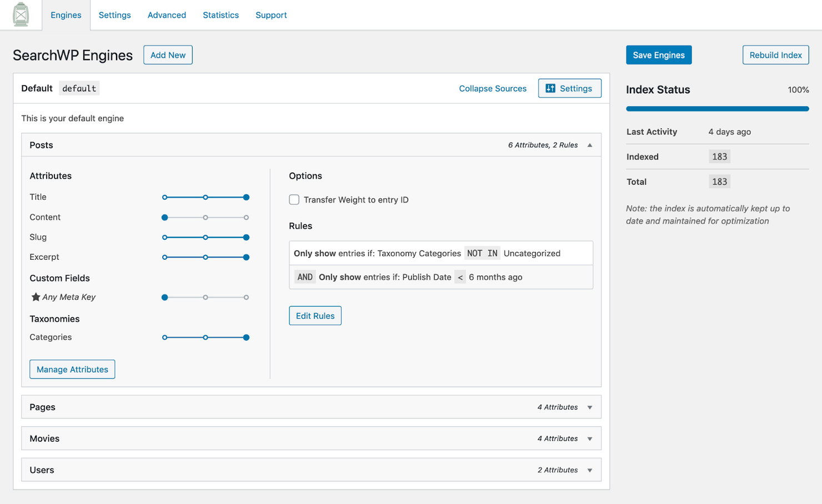
Task: Click the Custom Fields heading
Action: tap(59, 278)
